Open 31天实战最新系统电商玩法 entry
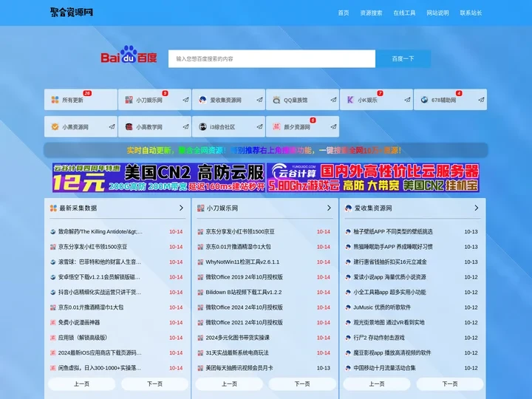 [x=237, y=353]
